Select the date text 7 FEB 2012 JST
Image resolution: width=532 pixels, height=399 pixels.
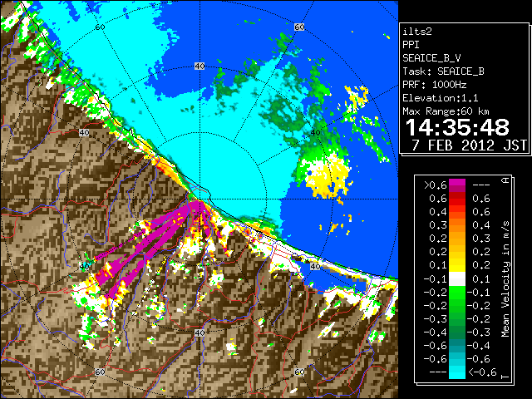pyautogui.click(x=469, y=145)
